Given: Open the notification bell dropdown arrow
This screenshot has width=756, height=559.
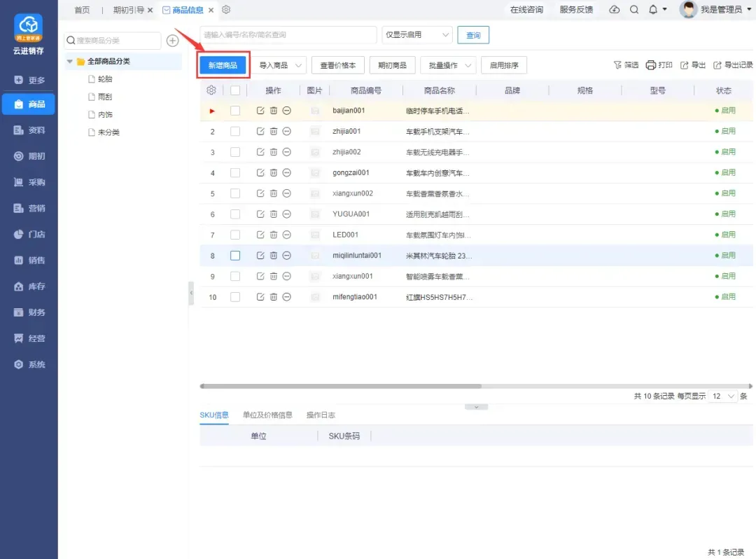Looking at the screenshot, I should pos(665,9).
